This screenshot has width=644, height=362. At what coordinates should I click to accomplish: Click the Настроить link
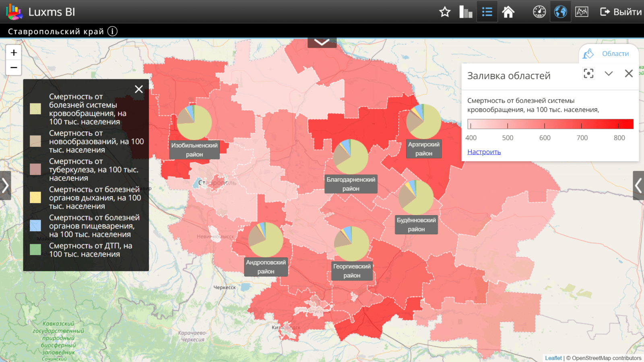484,152
